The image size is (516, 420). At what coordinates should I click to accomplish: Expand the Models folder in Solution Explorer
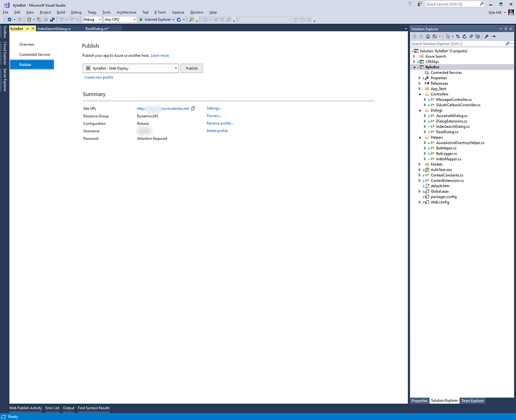pyautogui.click(x=420, y=164)
